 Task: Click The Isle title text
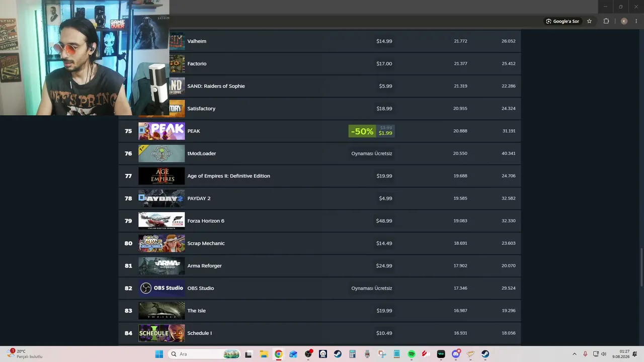[196, 311]
